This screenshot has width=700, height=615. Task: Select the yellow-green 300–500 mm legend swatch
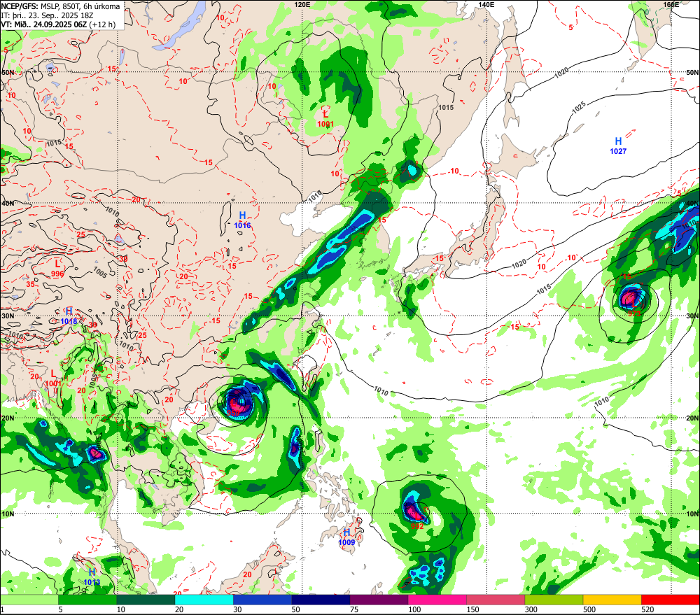click(554, 600)
